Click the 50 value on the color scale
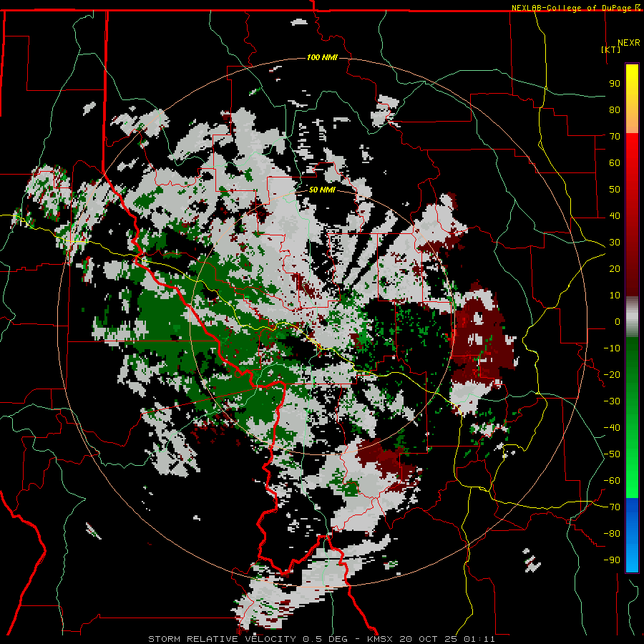The height and width of the screenshot is (644, 644). coord(615,190)
